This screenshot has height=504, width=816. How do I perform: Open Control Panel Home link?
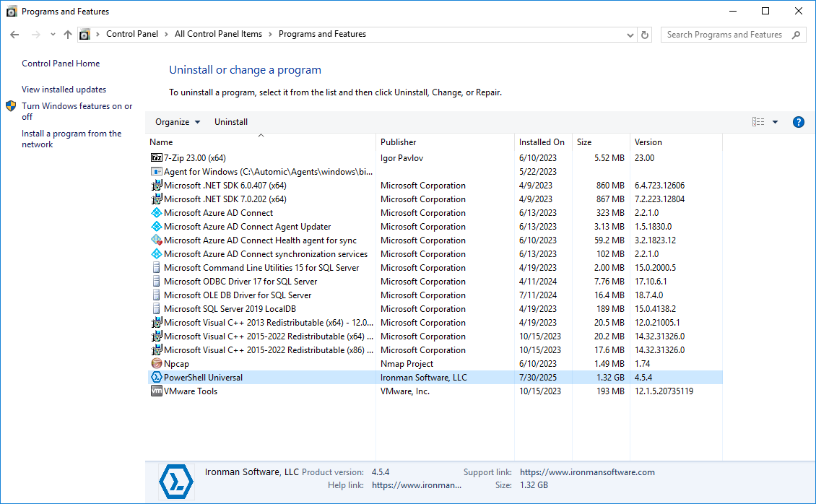click(61, 64)
